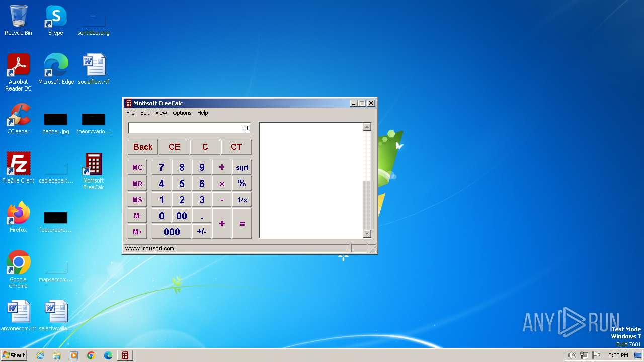Open the Moffsoft FreeCalc desktop shortcut
Viewport: 644px width, 362px height.
pos(94,171)
